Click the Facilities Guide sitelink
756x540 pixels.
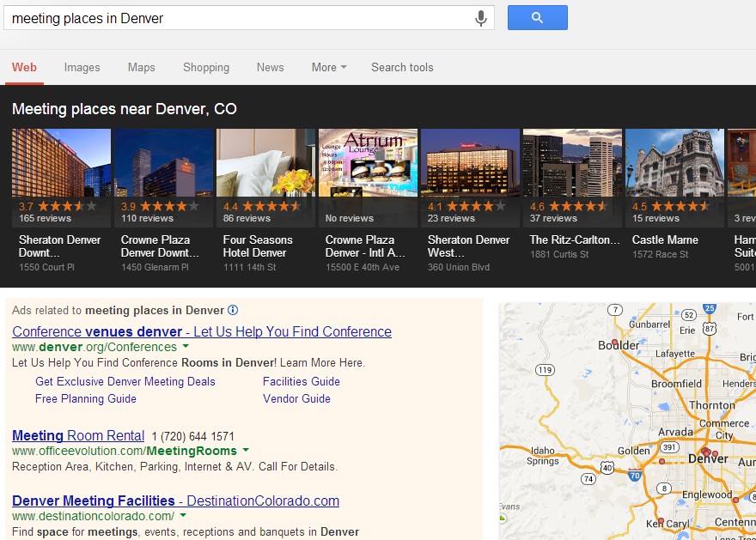[302, 381]
